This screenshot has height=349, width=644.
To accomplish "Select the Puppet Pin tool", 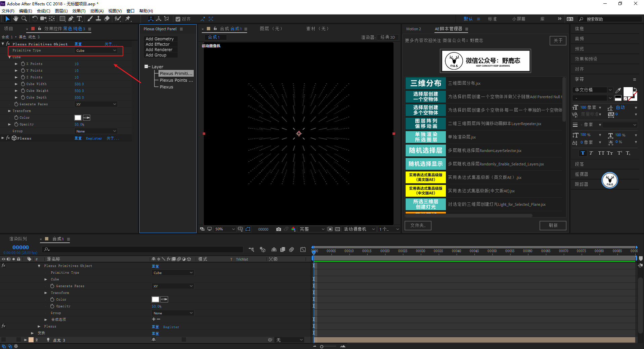I will (x=128, y=19).
